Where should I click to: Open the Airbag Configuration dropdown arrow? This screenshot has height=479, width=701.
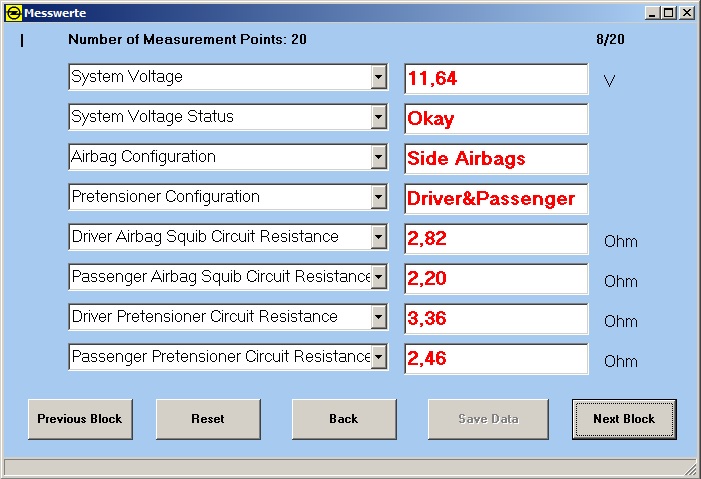(378, 158)
